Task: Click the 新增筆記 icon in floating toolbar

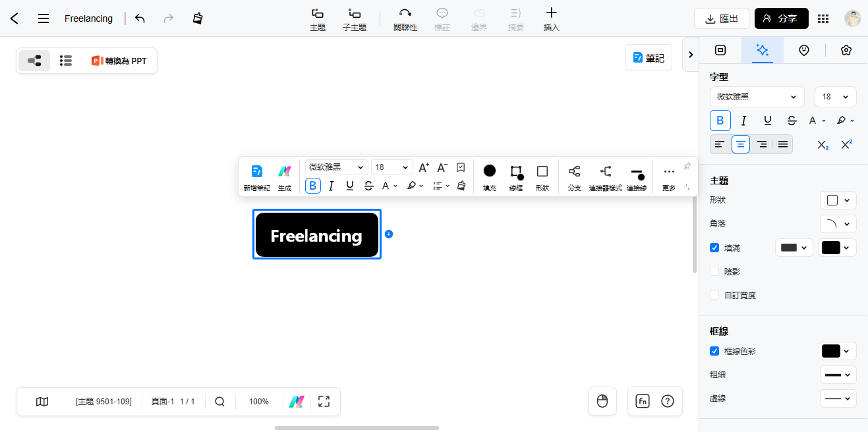Action: [x=257, y=177]
